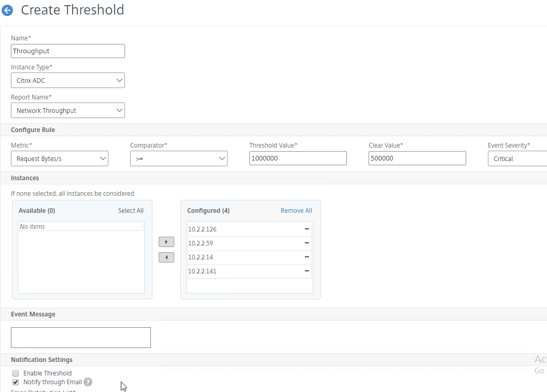The width and height of the screenshot is (547, 392).
Task: Open the Instance Type dropdown
Action: coord(67,80)
